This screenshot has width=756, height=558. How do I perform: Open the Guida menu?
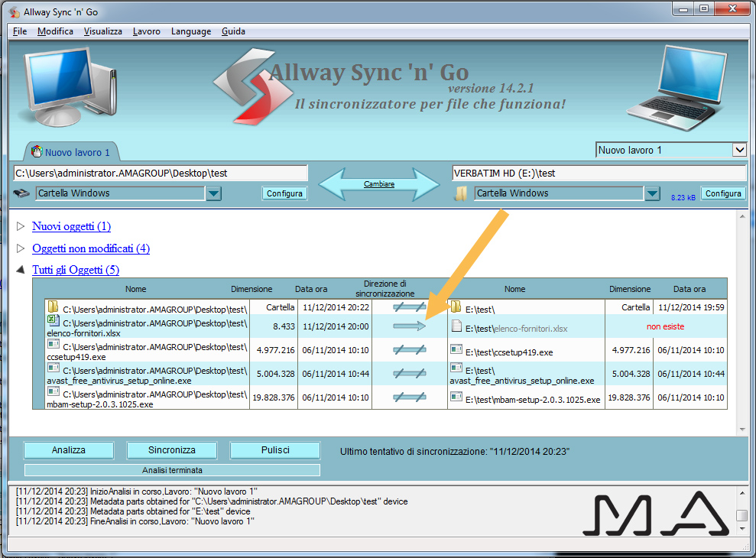233,31
